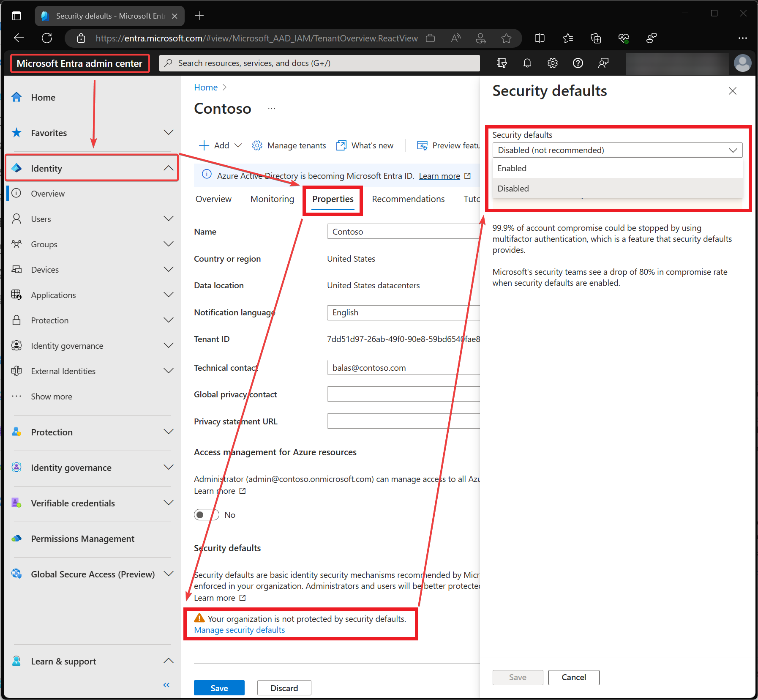The height and width of the screenshot is (700, 758).
Task: Switch to the Monitoring tab
Action: tap(272, 199)
